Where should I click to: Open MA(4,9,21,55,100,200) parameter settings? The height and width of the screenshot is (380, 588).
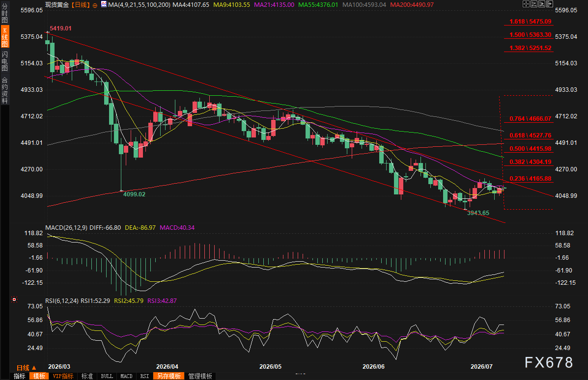pyautogui.click(x=139, y=5)
